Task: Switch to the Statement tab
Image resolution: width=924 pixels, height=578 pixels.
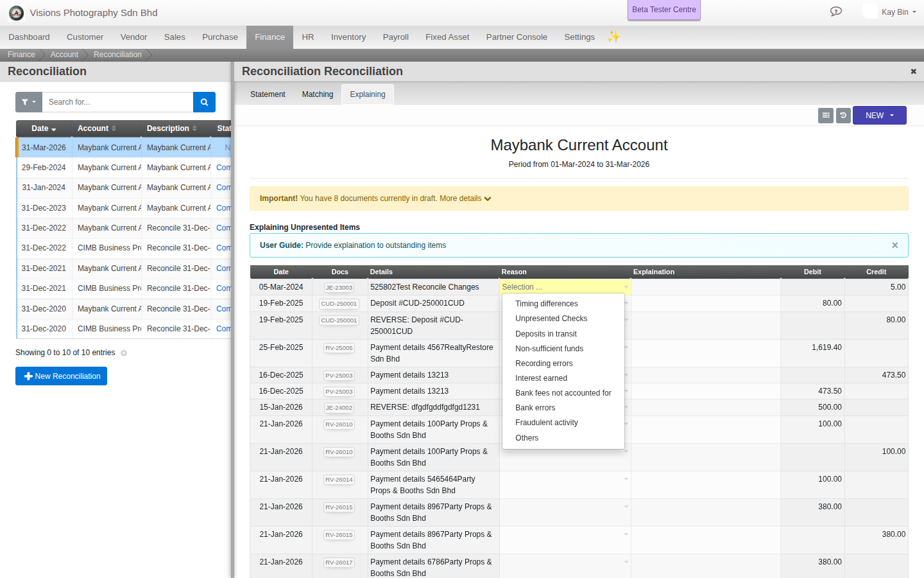Action: 268,94
